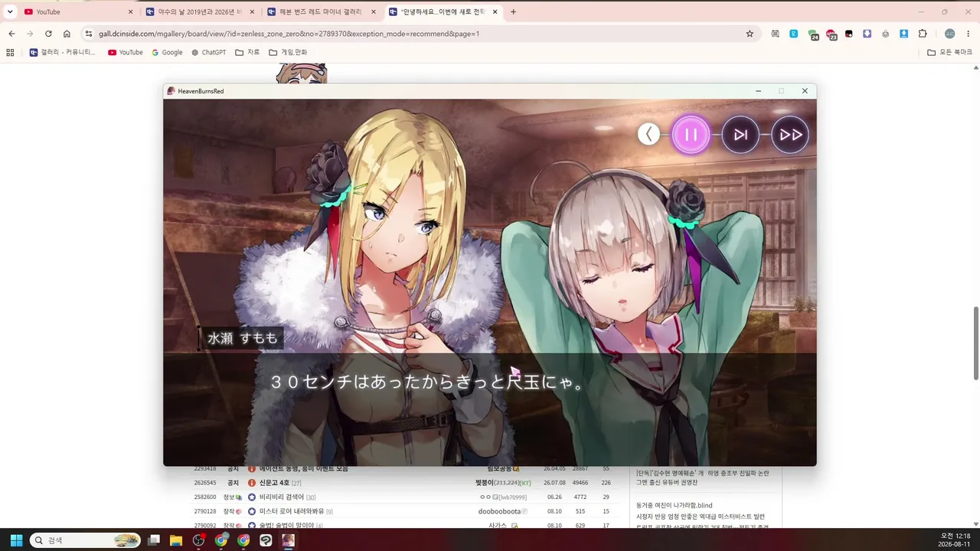Switch to the YouTube browser tab
980x551 pixels.
tap(78, 11)
